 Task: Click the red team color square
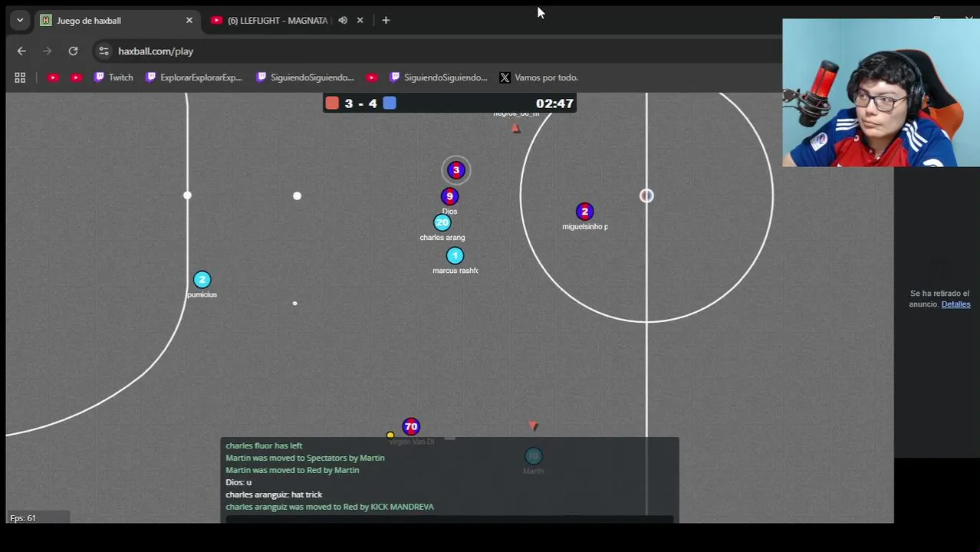click(332, 103)
